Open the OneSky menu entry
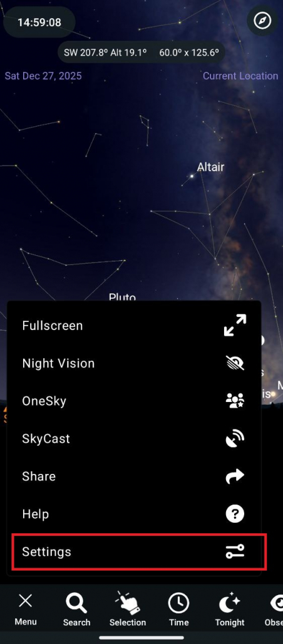The image size is (283, 644). click(134, 401)
